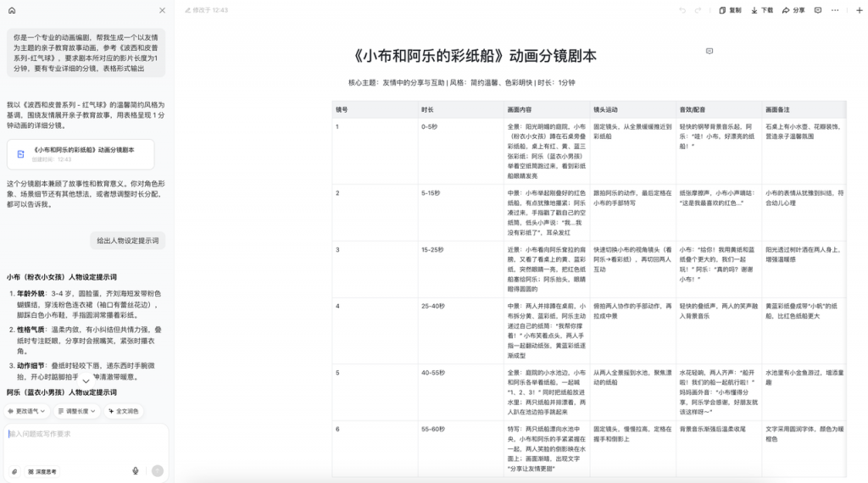Image resolution: width=868 pixels, height=483 pixels.
Task: Click the 15-25秒 duration cell
Action: (x=460, y=269)
